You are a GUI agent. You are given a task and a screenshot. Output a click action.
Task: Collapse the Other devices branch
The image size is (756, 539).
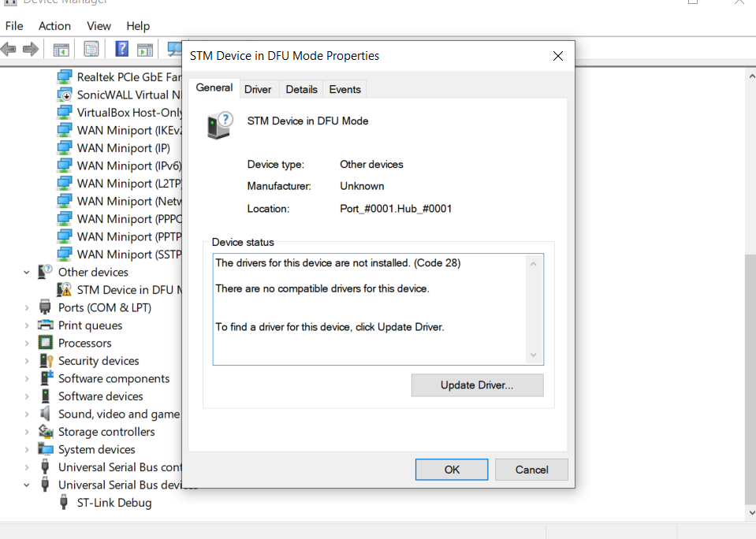tap(27, 271)
